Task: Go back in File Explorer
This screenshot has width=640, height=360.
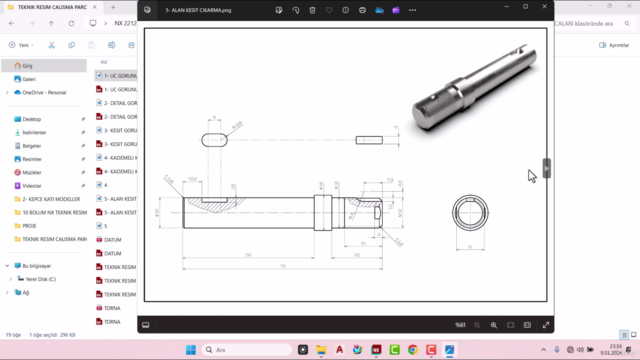Action: coord(11,23)
